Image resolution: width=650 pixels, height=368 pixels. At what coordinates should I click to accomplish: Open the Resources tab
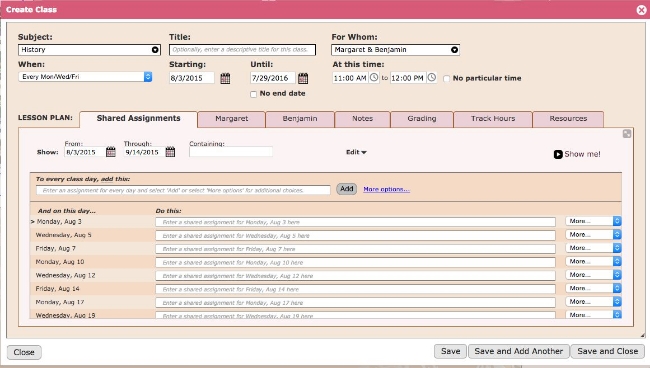point(568,119)
